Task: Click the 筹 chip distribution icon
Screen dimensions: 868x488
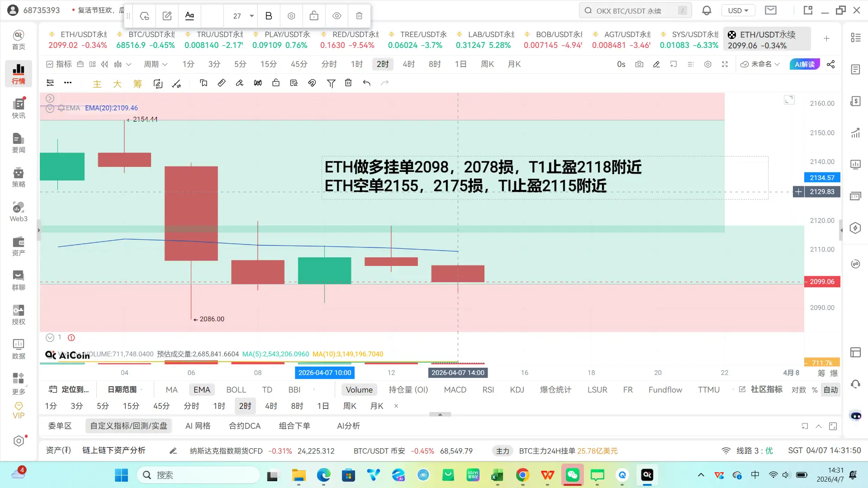Action: [x=138, y=84]
